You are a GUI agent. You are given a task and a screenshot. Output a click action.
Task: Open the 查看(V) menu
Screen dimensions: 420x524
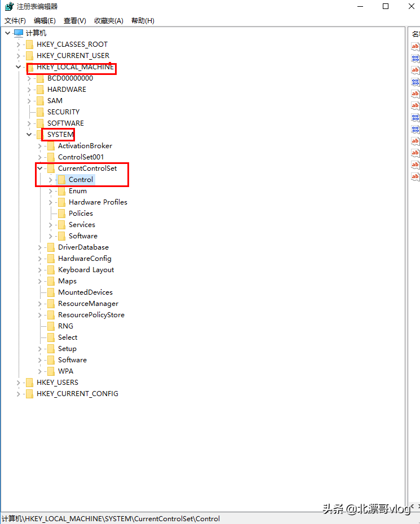click(74, 21)
